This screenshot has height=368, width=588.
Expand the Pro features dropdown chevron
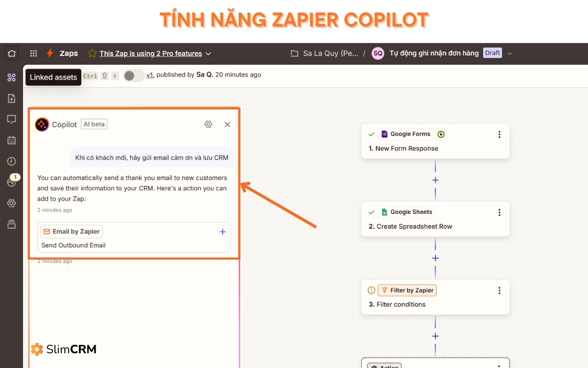coord(208,53)
